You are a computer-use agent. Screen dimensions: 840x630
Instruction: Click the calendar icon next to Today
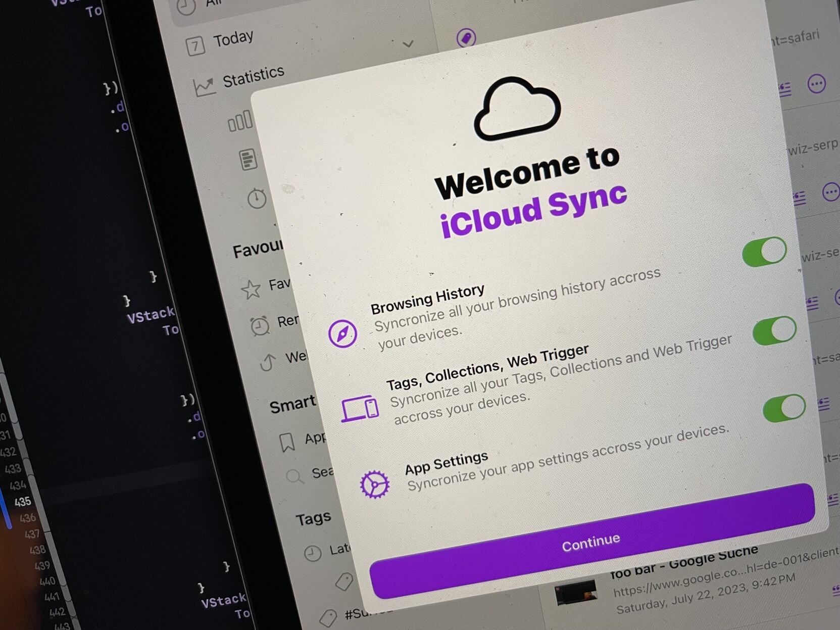(195, 46)
